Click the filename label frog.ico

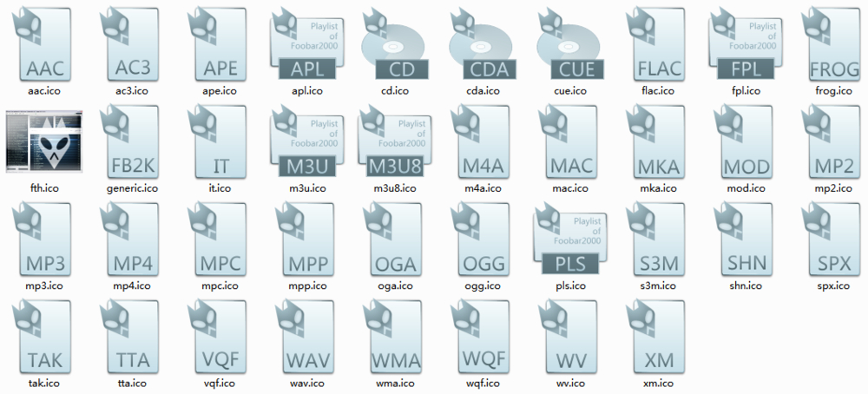click(834, 91)
